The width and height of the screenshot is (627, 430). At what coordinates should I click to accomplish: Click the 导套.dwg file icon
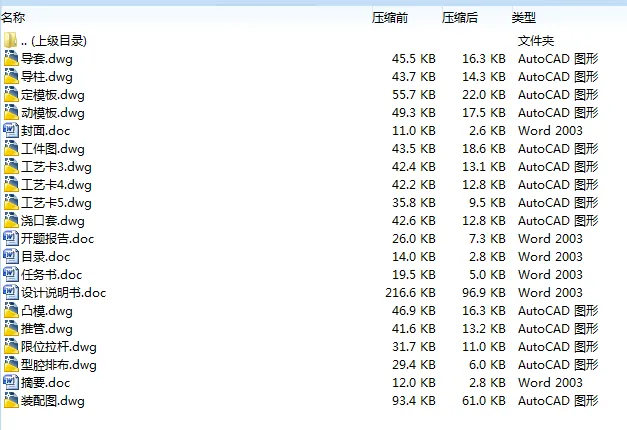click(x=11, y=58)
